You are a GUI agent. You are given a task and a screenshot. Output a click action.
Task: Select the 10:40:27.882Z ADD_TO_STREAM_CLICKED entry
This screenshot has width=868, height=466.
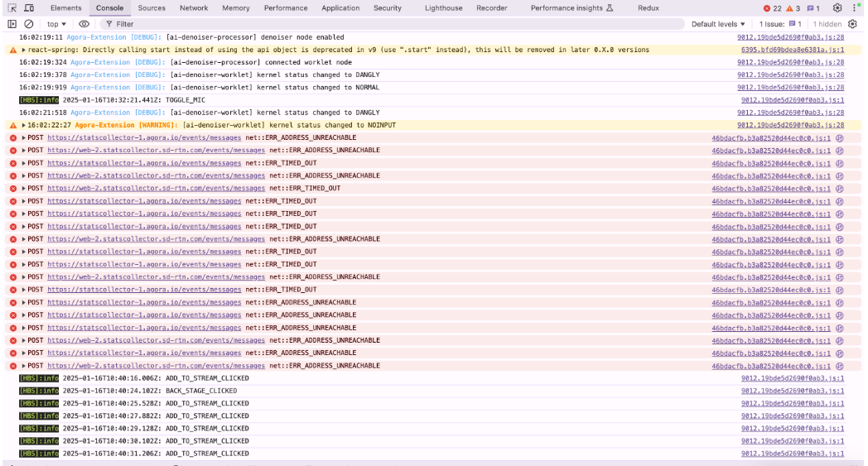(x=156, y=416)
